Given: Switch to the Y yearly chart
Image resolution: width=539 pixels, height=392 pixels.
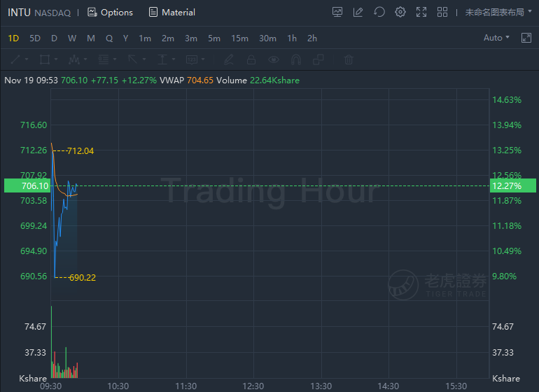Looking at the screenshot, I should click(125, 38).
